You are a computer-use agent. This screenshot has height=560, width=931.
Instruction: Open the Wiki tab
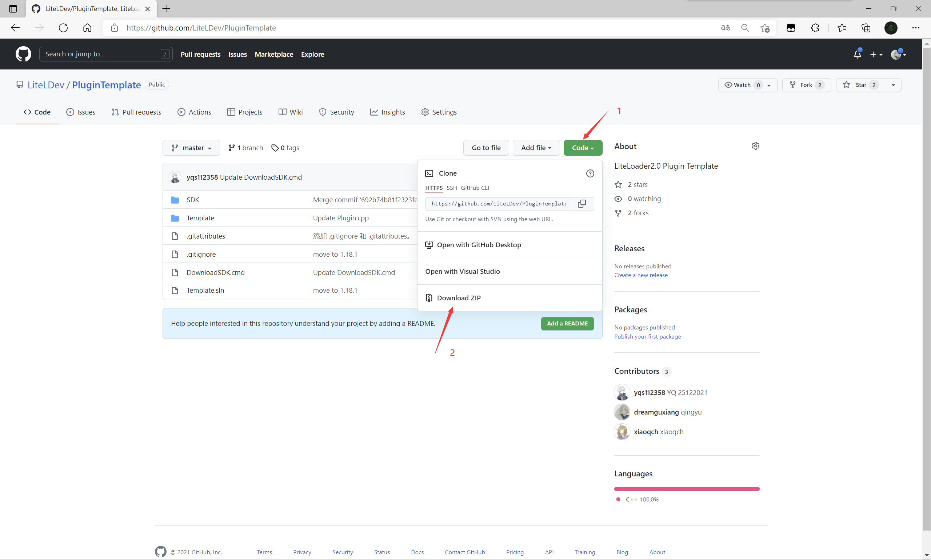coord(291,112)
